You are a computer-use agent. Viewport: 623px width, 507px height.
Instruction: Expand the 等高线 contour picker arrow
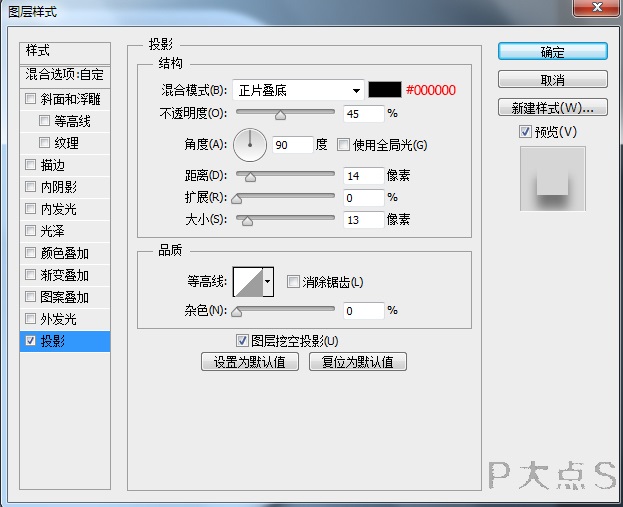[x=268, y=282]
